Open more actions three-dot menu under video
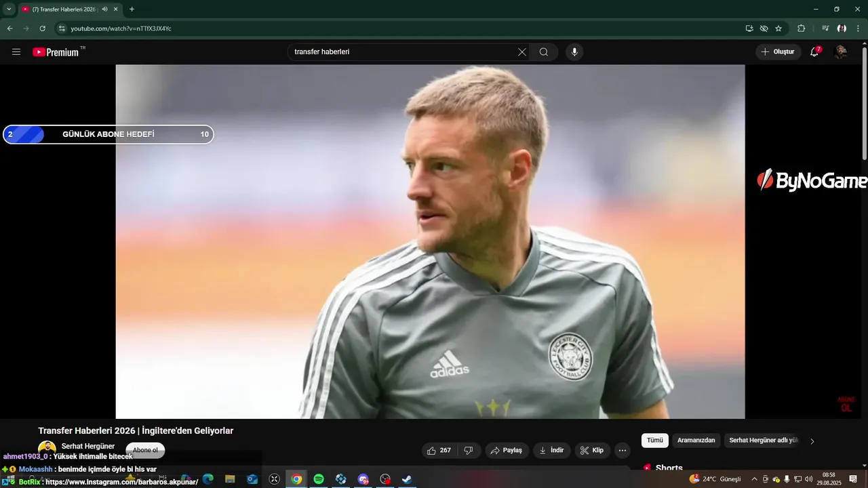Image resolution: width=868 pixels, height=488 pixels. tap(623, 450)
